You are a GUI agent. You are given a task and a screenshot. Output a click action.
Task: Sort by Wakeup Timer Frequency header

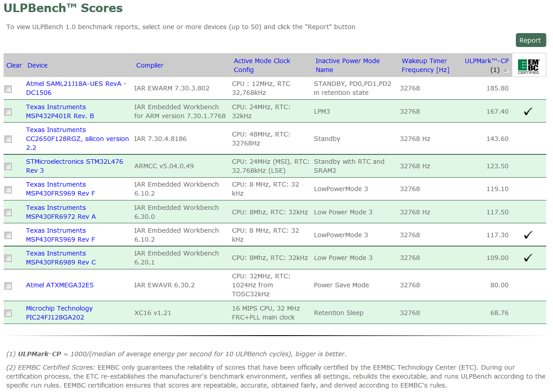(x=425, y=65)
